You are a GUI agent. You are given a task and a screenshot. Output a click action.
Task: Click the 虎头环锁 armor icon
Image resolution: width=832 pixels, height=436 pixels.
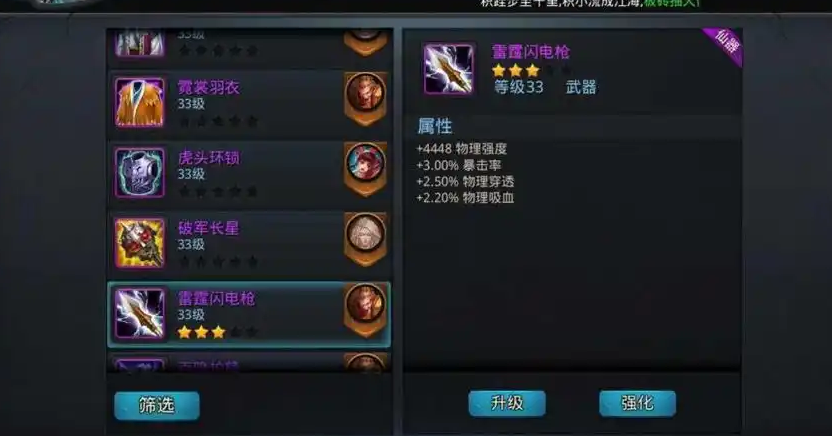click(140, 172)
